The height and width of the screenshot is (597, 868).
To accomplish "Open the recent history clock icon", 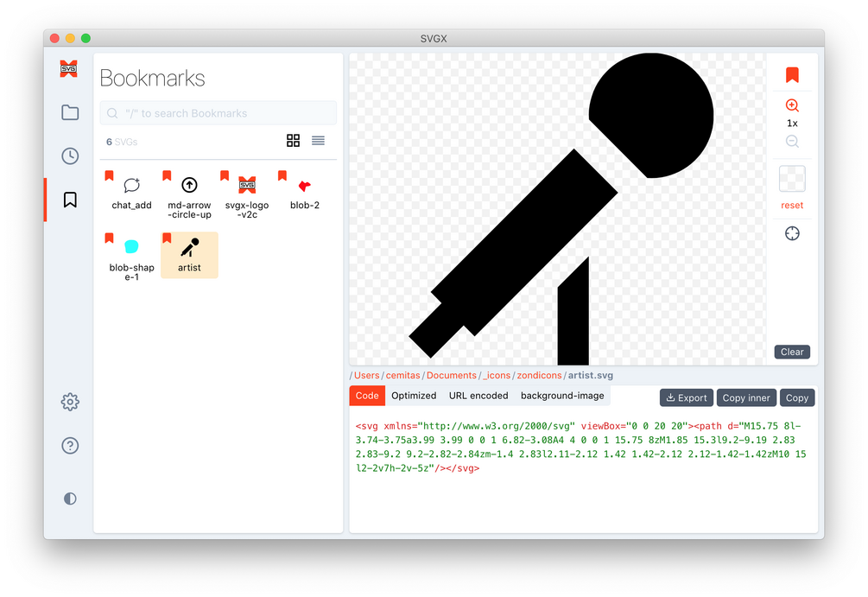I will (70, 156).
